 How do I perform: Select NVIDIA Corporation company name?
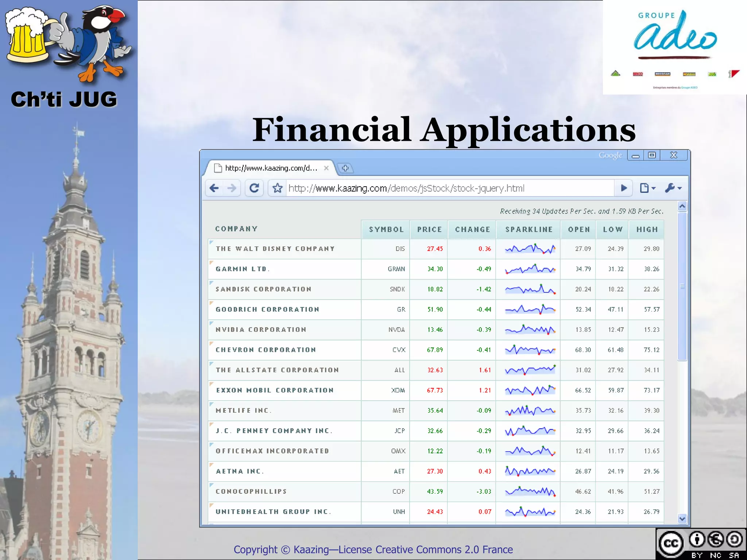point(261,330)
